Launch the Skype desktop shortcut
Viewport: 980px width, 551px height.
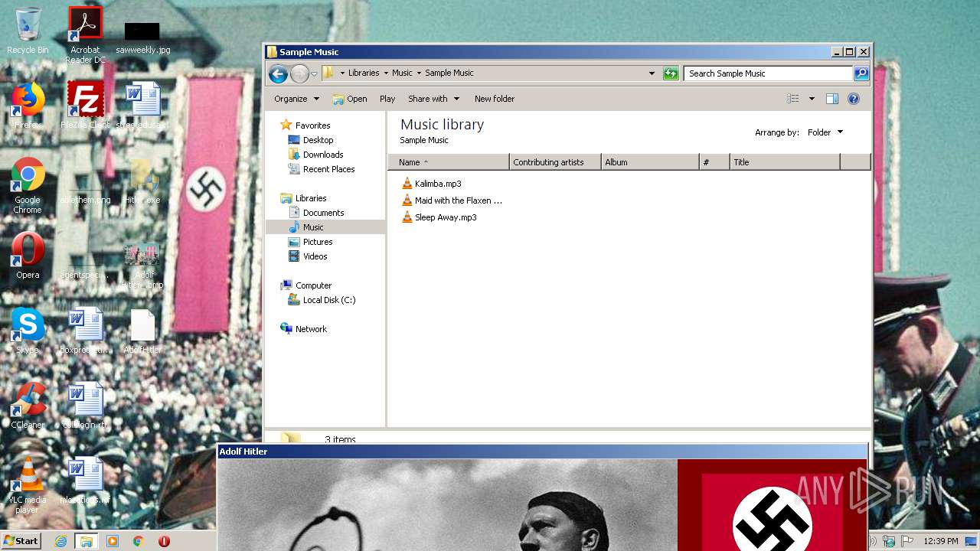coord(28,330)
